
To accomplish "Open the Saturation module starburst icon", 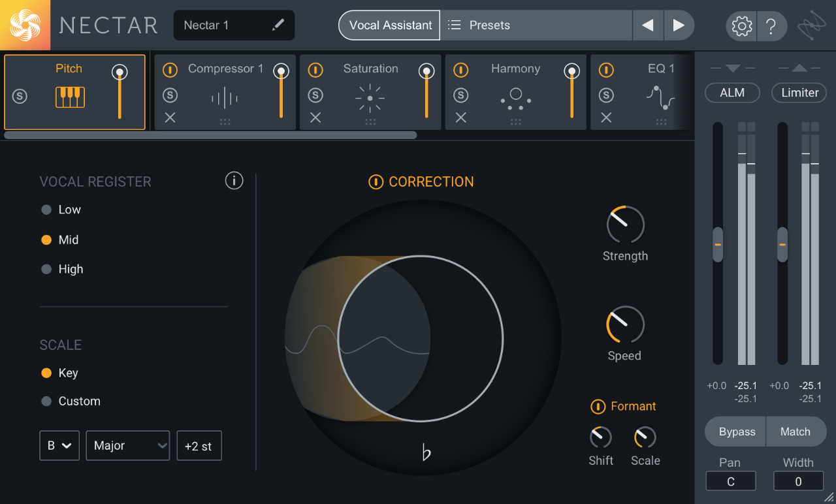I will [370, 98].
